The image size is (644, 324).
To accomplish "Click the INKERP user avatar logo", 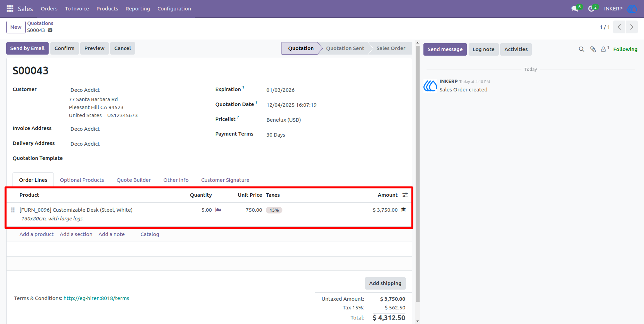I will pos(632,9).
